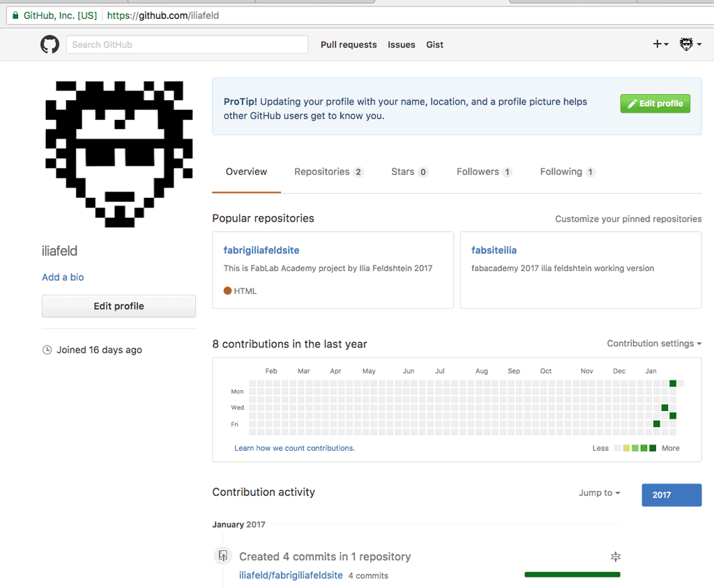
Task: Open Learn how we count contributions
Action: [x=294, y=448]
